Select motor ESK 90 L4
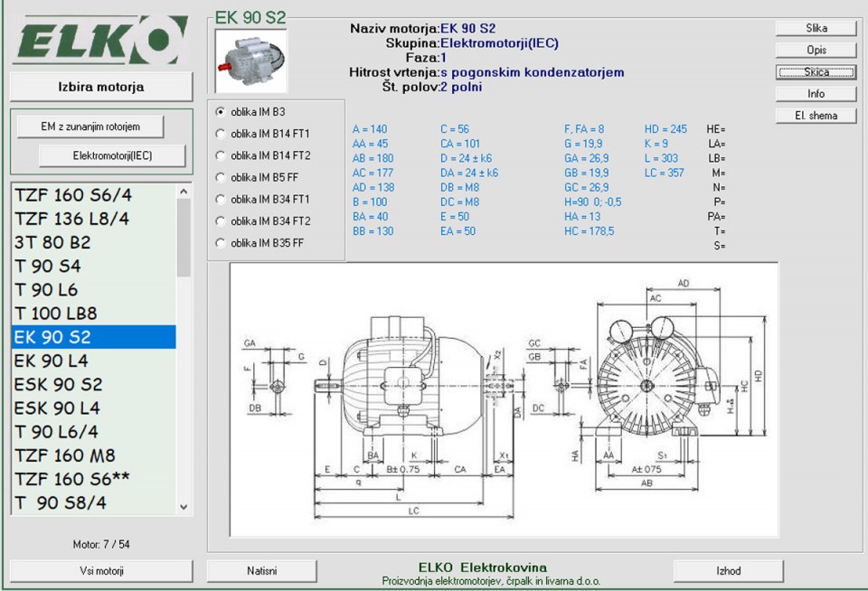 (93, 408)
